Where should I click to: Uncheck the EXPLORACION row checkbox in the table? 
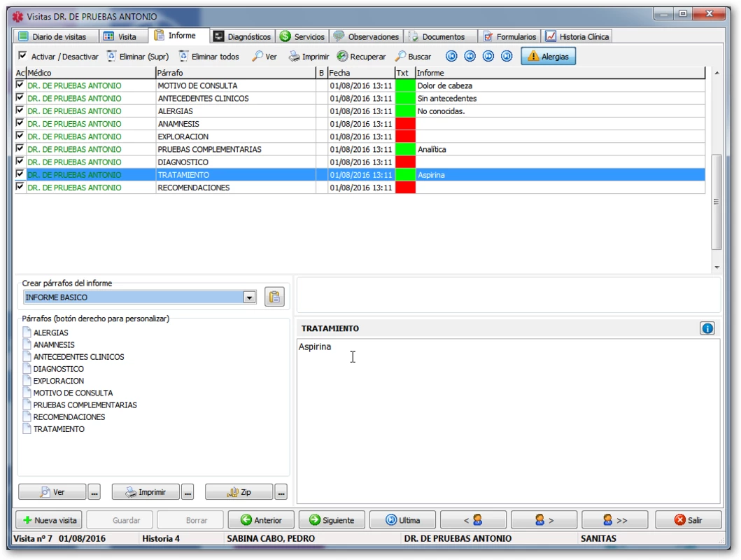click(20, 136)
